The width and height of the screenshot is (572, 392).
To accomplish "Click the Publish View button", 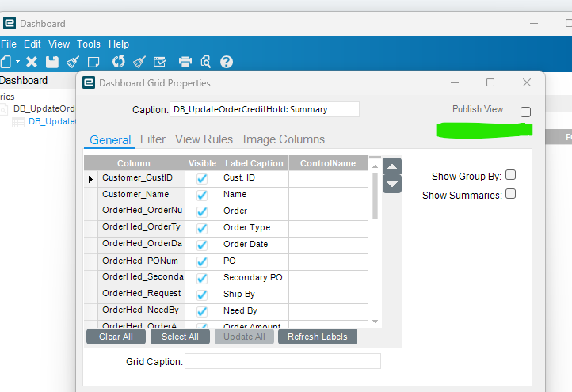I will [x=478, y=109].
